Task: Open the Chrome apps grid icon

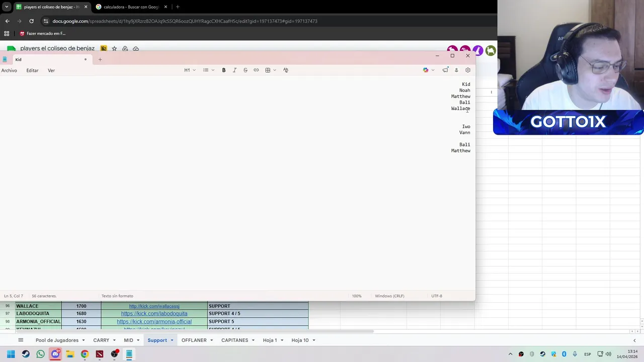Action: (7, 34)
